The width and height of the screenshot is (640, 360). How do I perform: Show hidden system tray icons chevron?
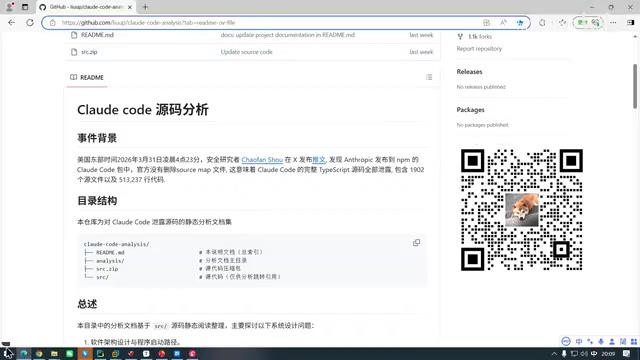(x=554, y=353)
